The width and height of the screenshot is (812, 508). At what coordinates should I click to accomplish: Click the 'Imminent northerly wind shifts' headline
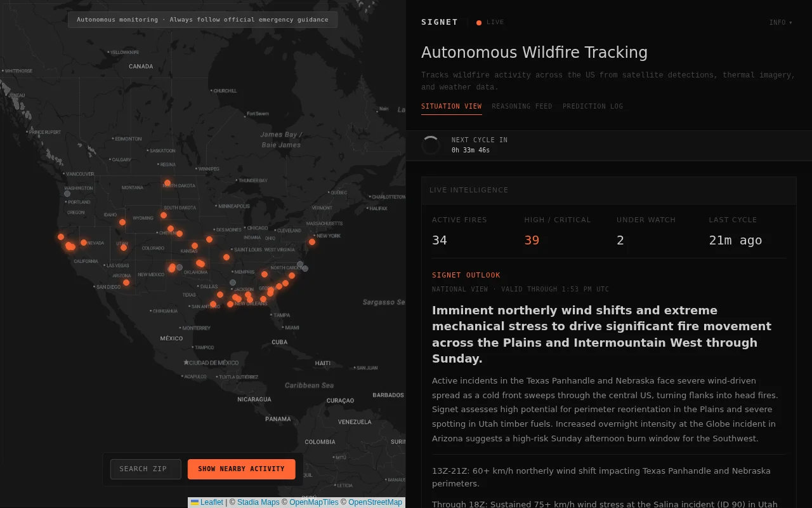coord(601,334)
